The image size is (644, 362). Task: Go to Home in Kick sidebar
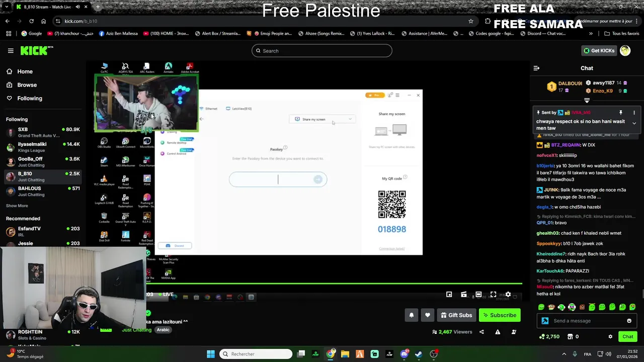(x=20, y=71)
